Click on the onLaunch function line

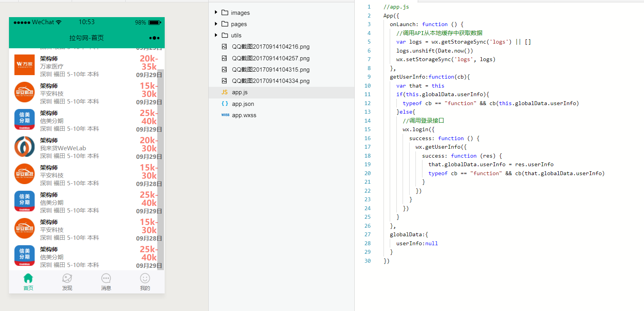tap(426, 24)
